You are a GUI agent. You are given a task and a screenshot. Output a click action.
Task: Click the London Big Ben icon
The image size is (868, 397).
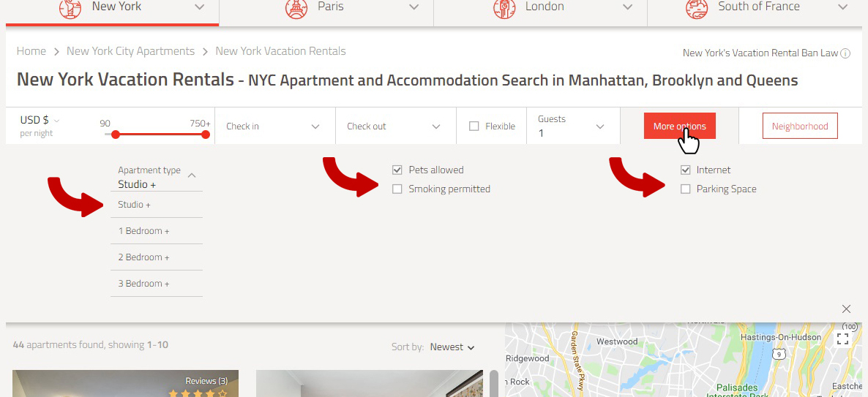(x=504, y=8)
